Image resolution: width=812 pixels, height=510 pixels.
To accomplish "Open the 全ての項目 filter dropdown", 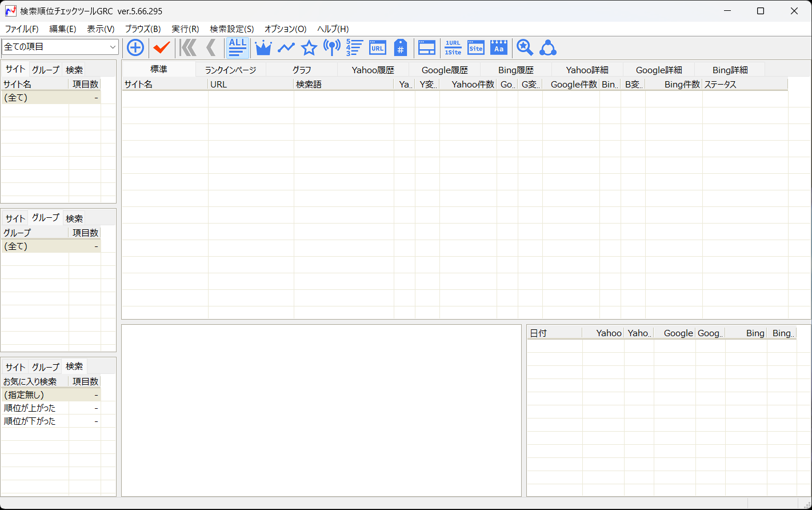I will coord(60,47).
